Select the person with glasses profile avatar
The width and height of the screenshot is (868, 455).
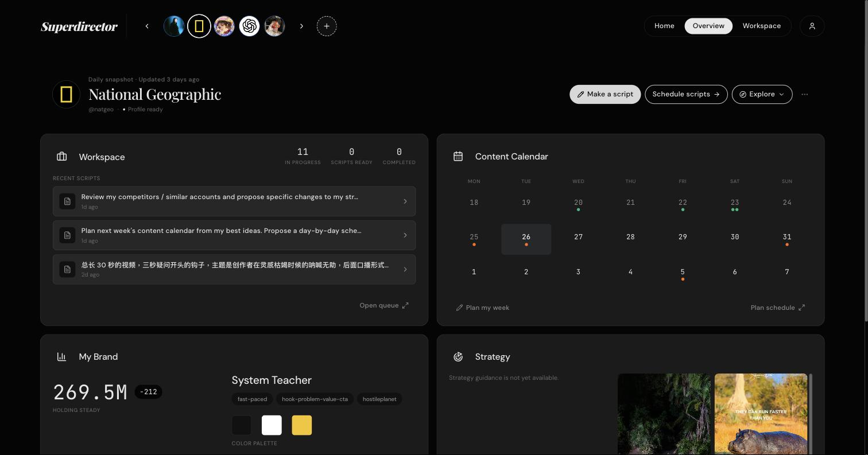tap(274, 26)
